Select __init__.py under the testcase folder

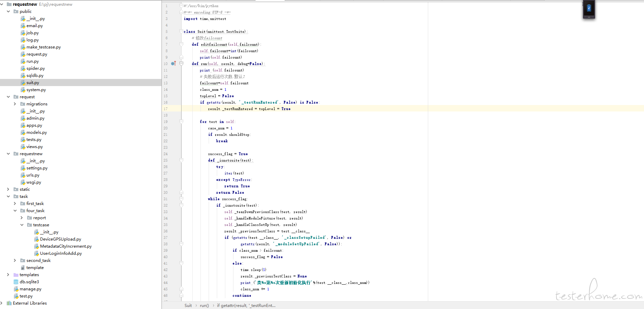click(x=49, y=232)
